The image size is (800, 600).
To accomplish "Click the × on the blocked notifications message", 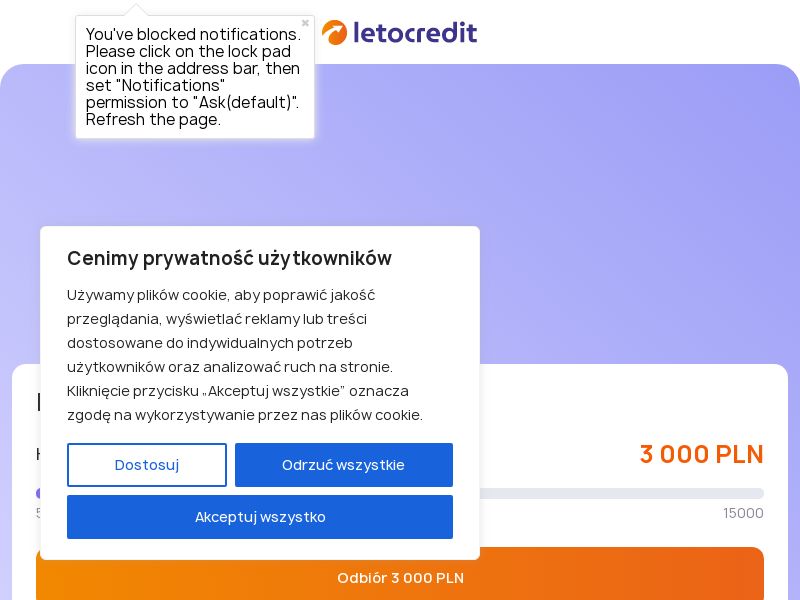I will pyautogui.click(x=305, y=23).
